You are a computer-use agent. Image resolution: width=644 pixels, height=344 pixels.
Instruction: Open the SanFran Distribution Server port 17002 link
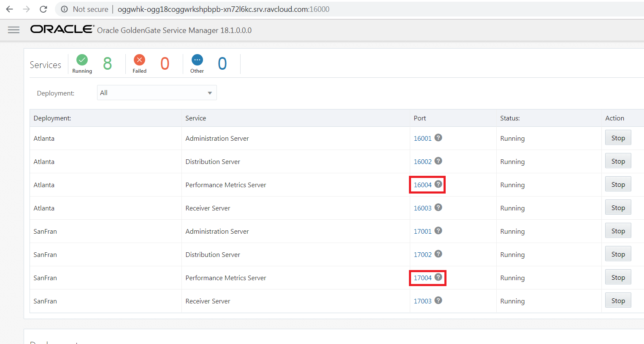tap(422, 255)
